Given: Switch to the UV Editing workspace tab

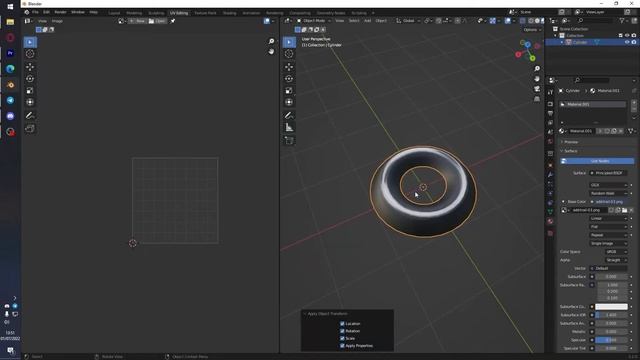Looking at the screenshot, I should click(179, 13).
